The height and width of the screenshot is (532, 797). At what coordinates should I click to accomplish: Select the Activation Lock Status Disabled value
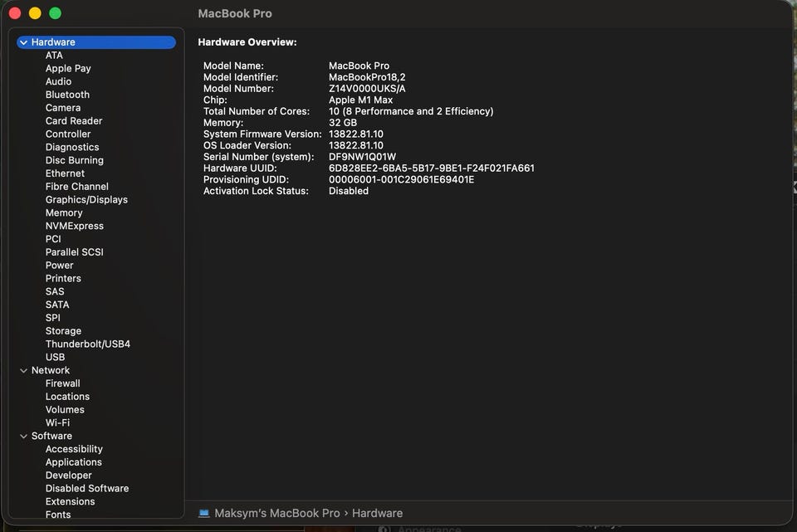tap(349, 191)
